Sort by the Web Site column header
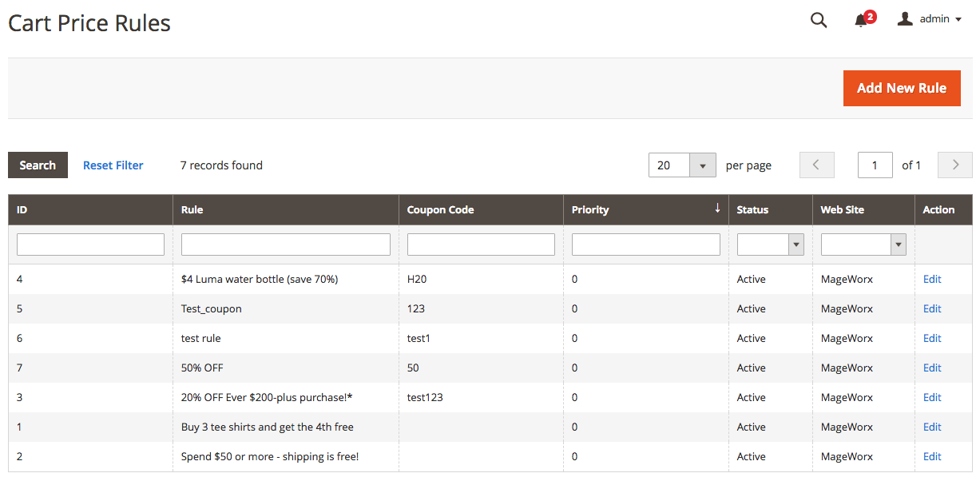The height and width of the screenshot is (489, 980). click(x=863, y=210)
